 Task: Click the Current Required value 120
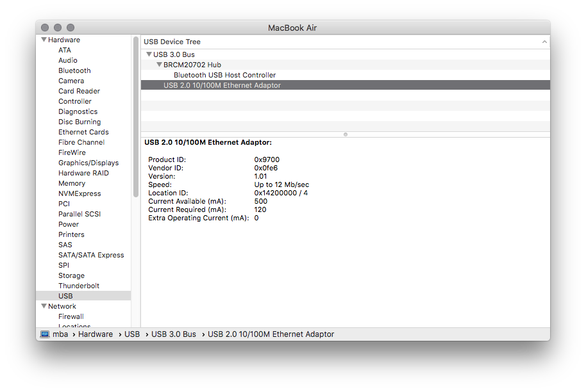coord(260,210)
